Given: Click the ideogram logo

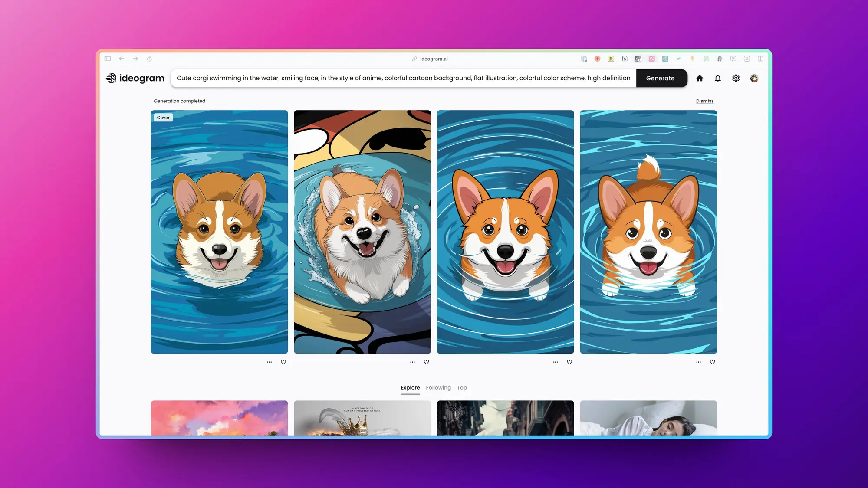Looking at the screenshot, I should (135, 78).
